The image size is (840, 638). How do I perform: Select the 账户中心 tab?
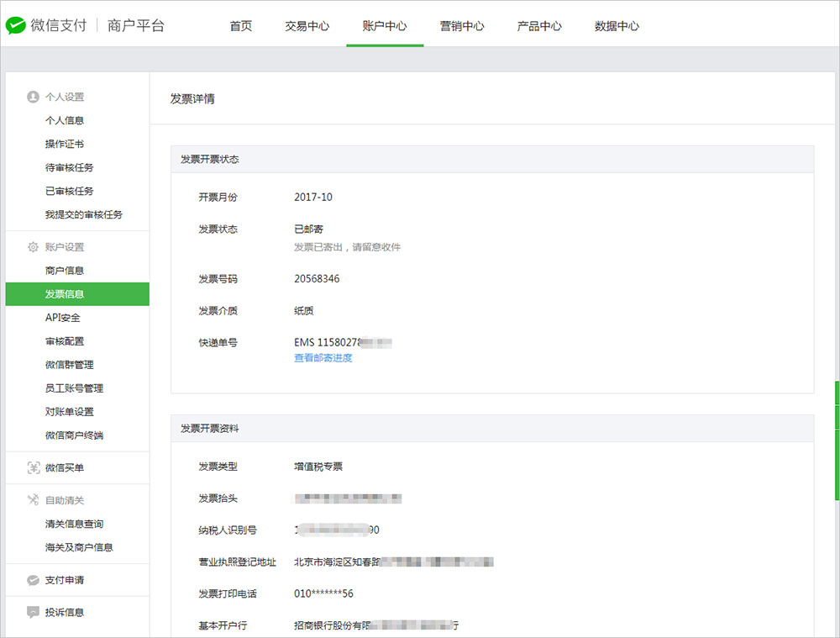(x=385, y=26)
